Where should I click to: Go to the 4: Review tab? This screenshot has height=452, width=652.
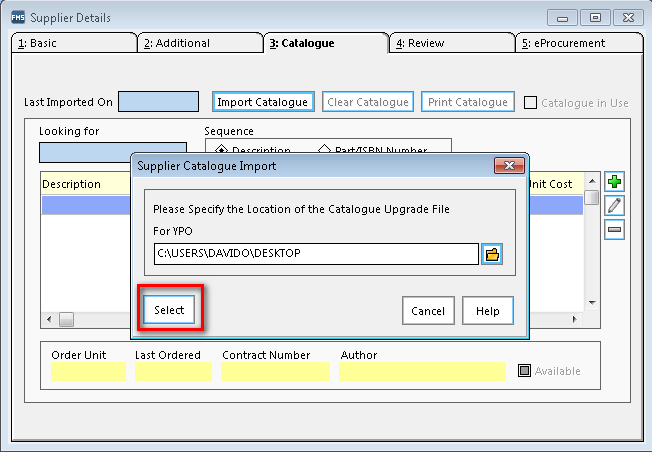452,43
